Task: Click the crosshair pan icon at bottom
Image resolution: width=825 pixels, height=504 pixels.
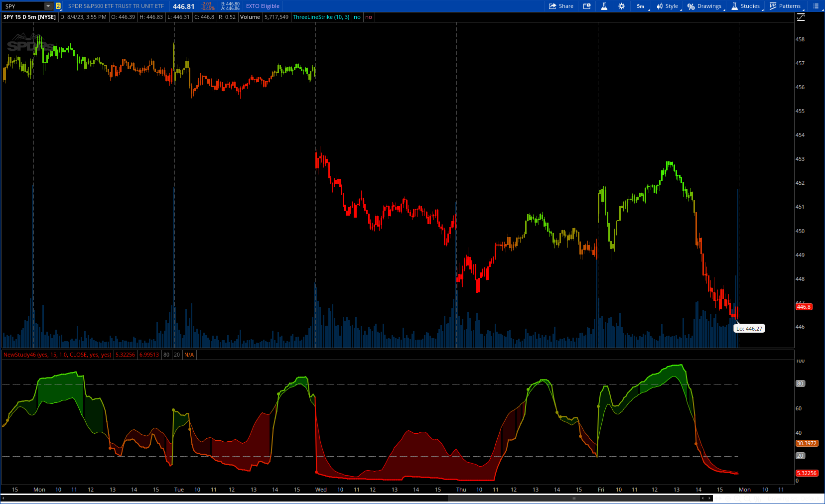Action: point(728,499)
